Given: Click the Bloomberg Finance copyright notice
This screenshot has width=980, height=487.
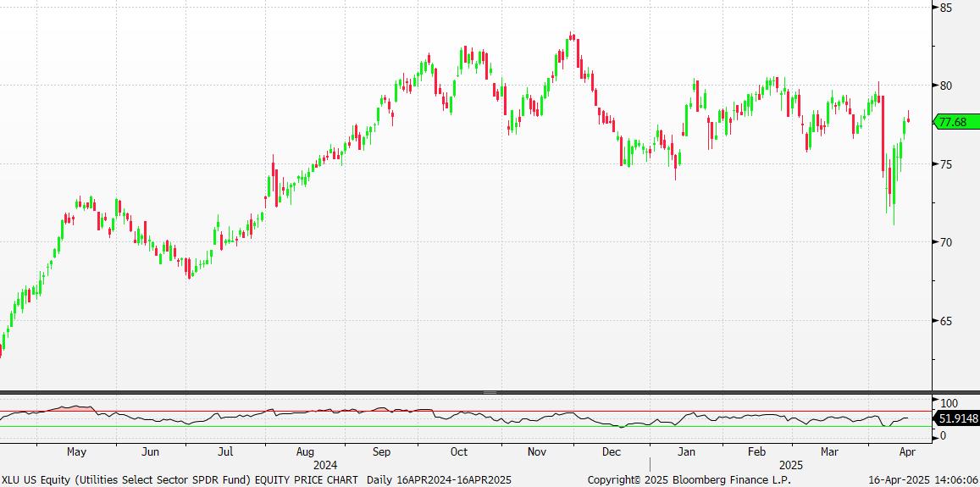Looking at the screenshot, I should click(x=689, y=480).
